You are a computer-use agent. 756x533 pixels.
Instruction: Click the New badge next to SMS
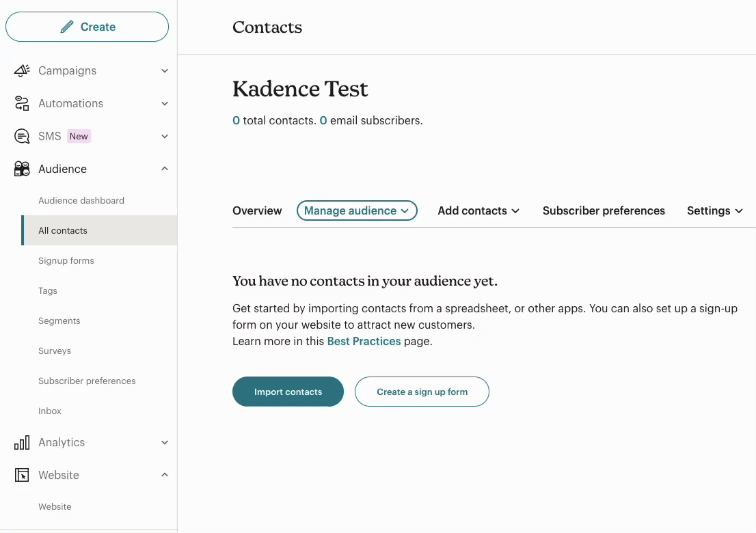coord(79,136)
